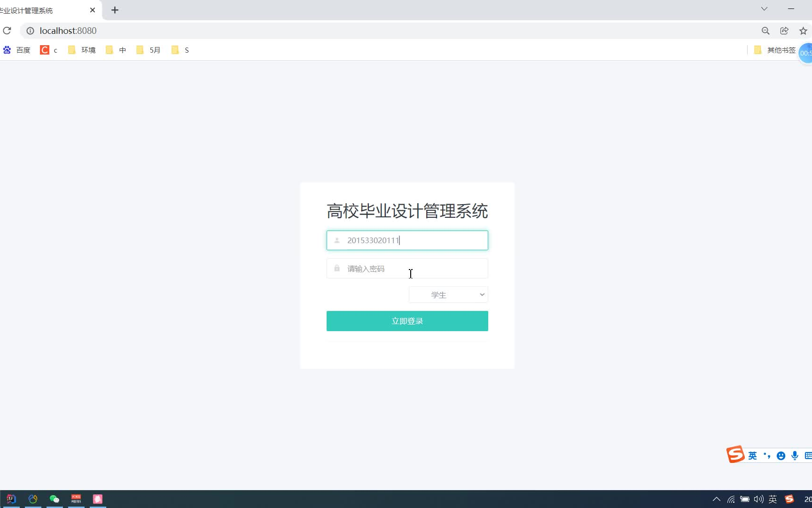Open WeChat from the taskbar
Viewport: 812px width, 508px height.
coord(54,499)
